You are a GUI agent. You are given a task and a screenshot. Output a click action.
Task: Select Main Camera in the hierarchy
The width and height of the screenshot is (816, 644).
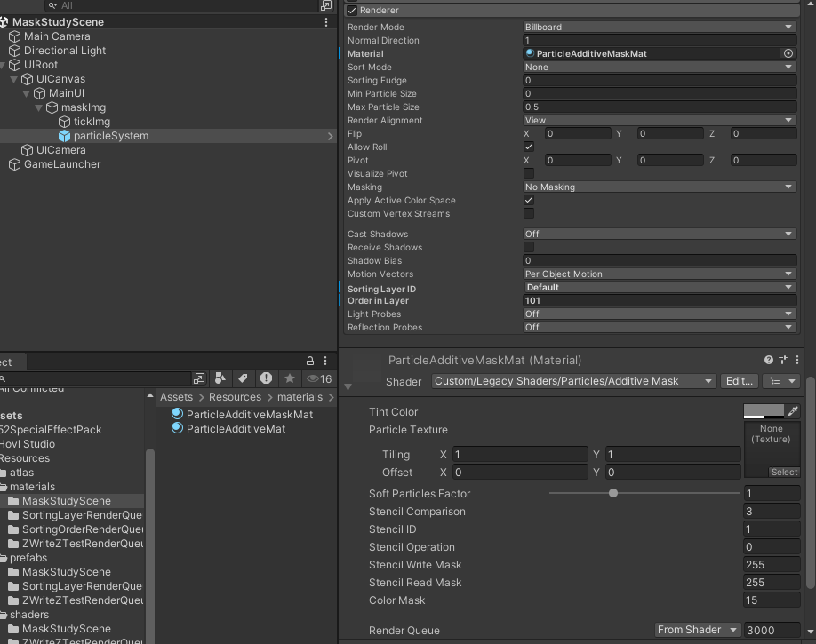click(56, 36)
